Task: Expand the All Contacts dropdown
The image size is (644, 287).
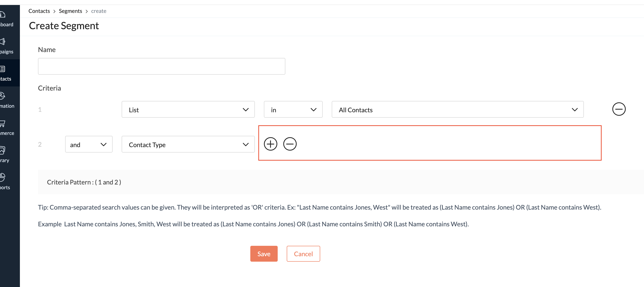Action: pos(457,110)
